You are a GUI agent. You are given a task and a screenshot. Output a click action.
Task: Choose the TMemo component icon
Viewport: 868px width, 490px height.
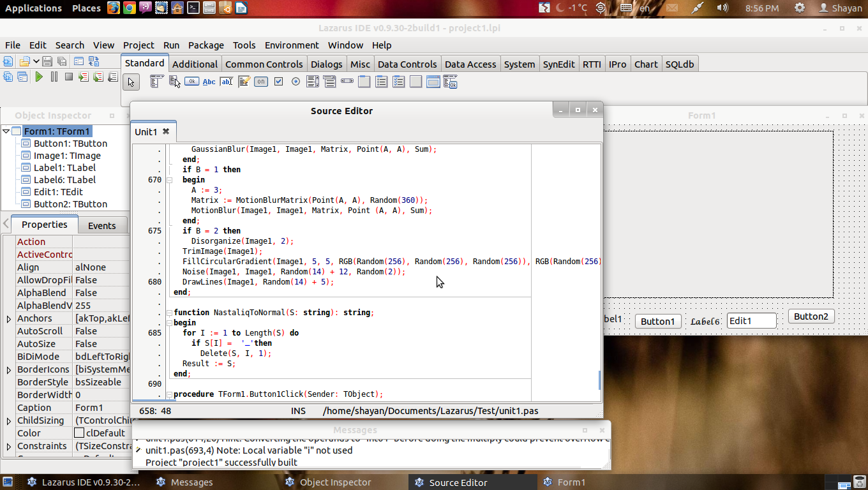[x=244, y=81]
